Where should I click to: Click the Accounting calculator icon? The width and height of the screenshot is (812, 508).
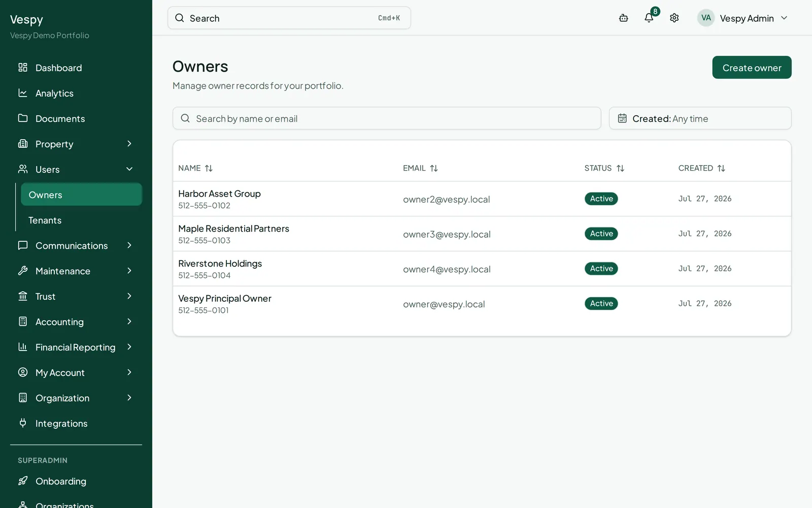(23, 322)
